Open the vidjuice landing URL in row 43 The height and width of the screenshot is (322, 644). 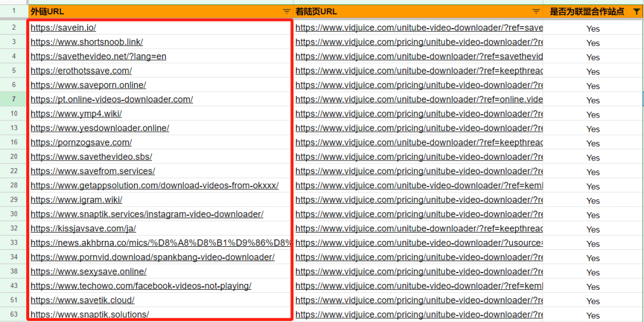419,286
